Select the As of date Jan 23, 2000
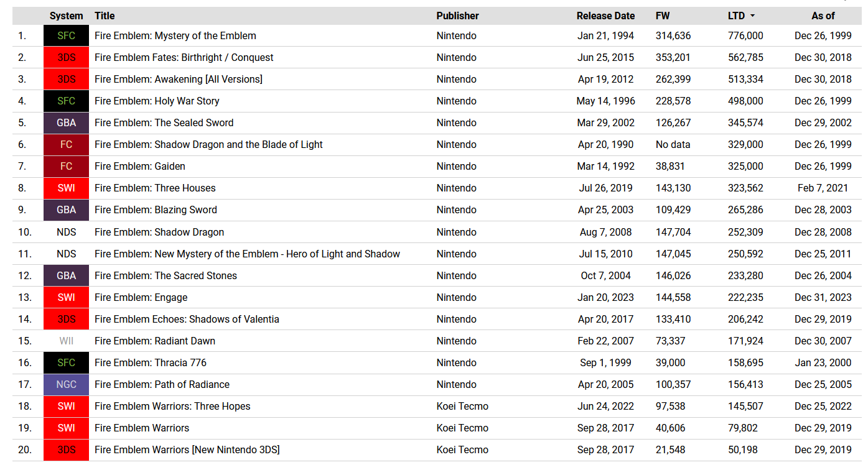 (823, 363)
